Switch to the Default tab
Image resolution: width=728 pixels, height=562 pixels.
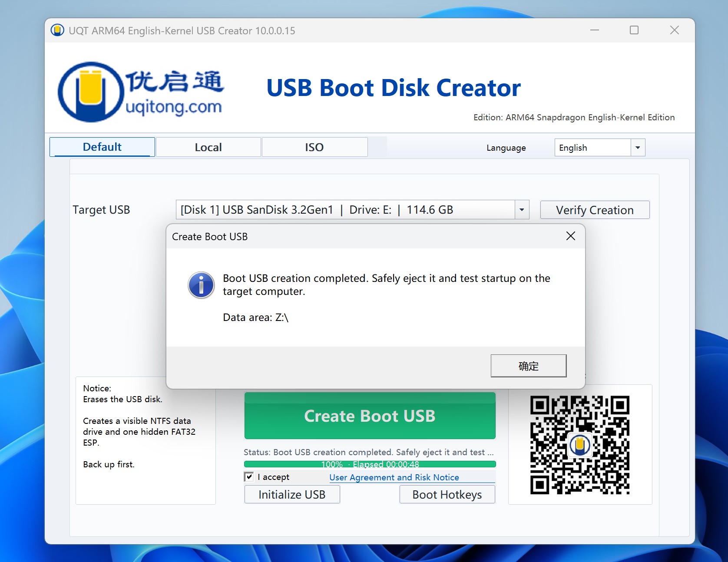[102, 147]
